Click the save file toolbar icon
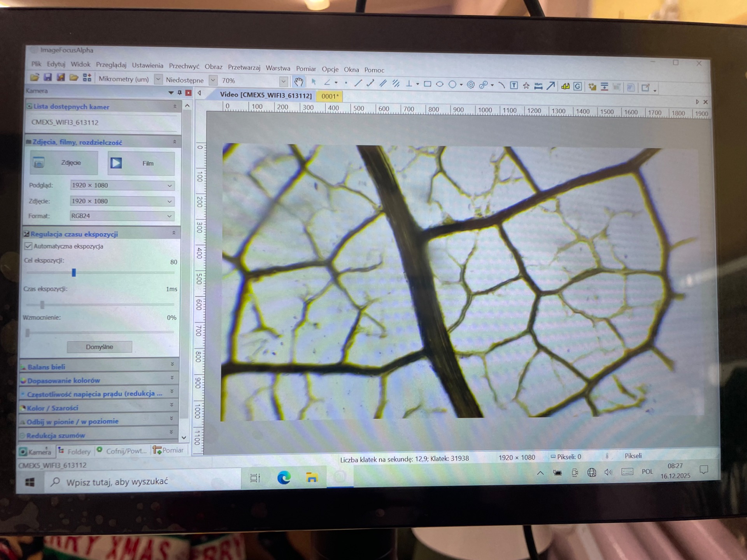The height and width of the screenshot is (560, 747). click(47, 77)
